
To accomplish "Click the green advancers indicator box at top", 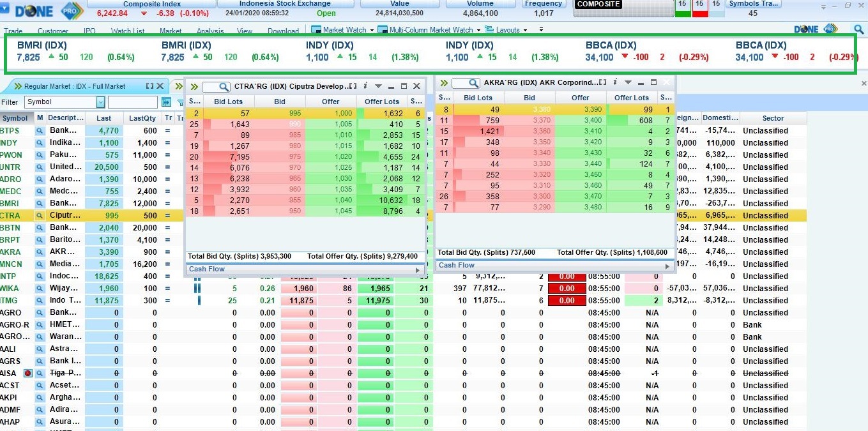I will (682, 8).
